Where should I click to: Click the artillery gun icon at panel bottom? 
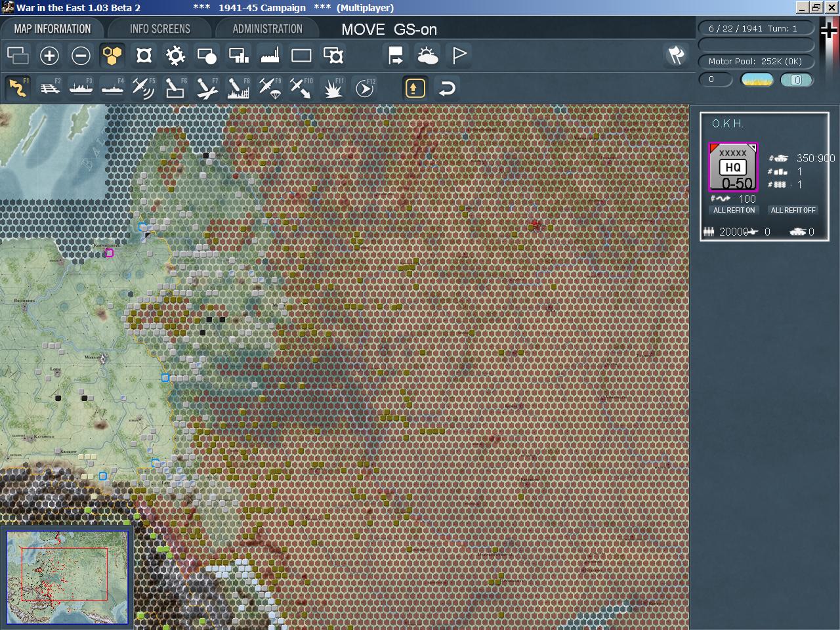pos(753,232)
